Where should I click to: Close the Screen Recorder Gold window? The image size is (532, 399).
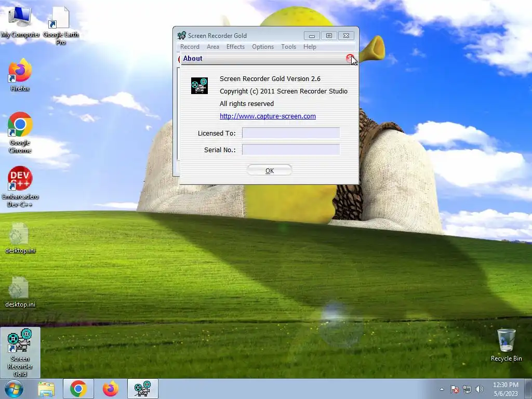[x=346, y=36]
